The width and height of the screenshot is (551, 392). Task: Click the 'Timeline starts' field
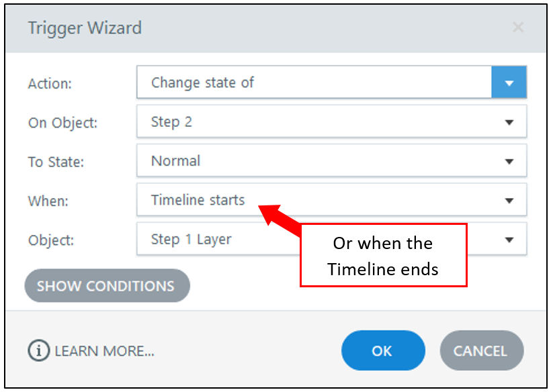click(331, 199)
